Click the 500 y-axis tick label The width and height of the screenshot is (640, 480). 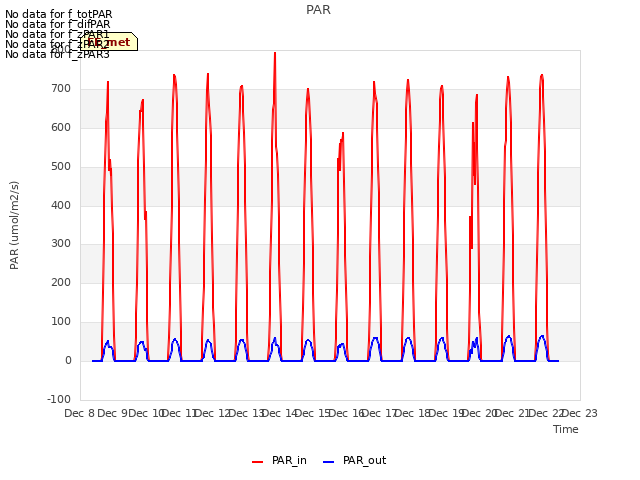(x=61, y=167)
